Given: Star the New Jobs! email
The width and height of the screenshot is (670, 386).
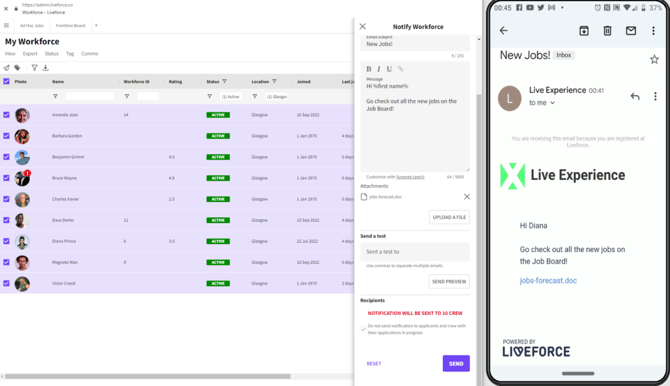Looking at the screenshot, I should (x=654, y=59).
